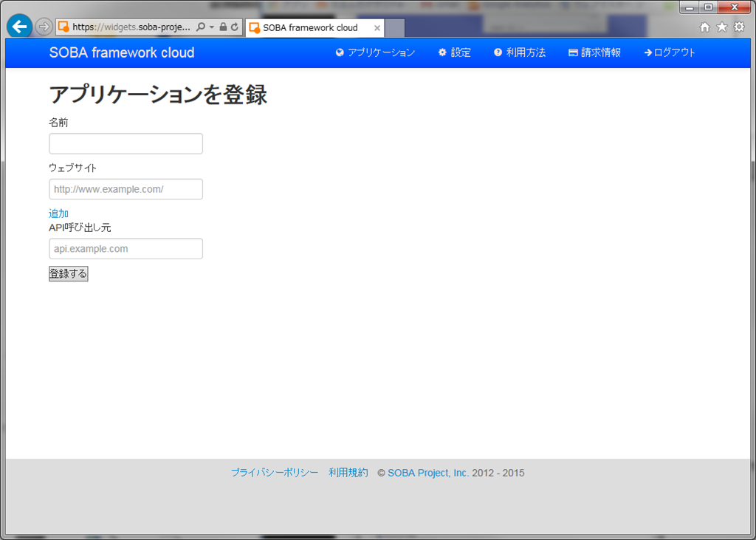The width and height of the screenshot is (756, 540).
Task: Go to 設定 in the navigation bar
Action: [x=455, y=52]
